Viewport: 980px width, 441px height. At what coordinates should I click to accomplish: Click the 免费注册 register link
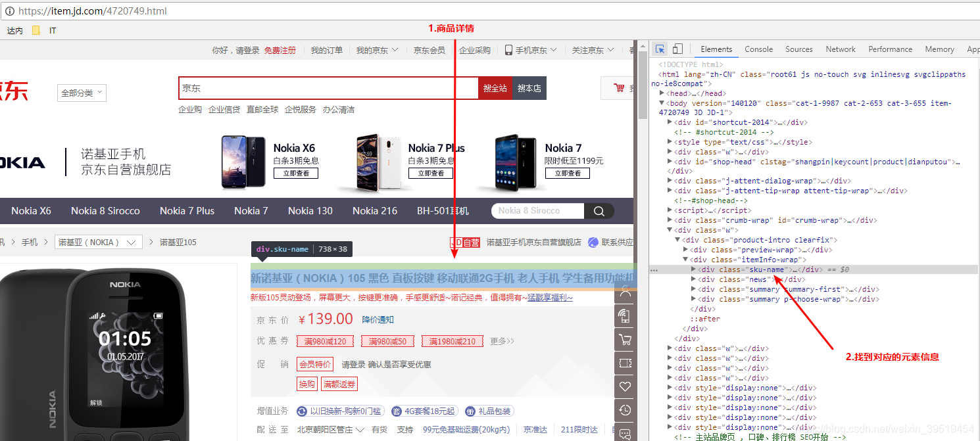tap(280, 50)
